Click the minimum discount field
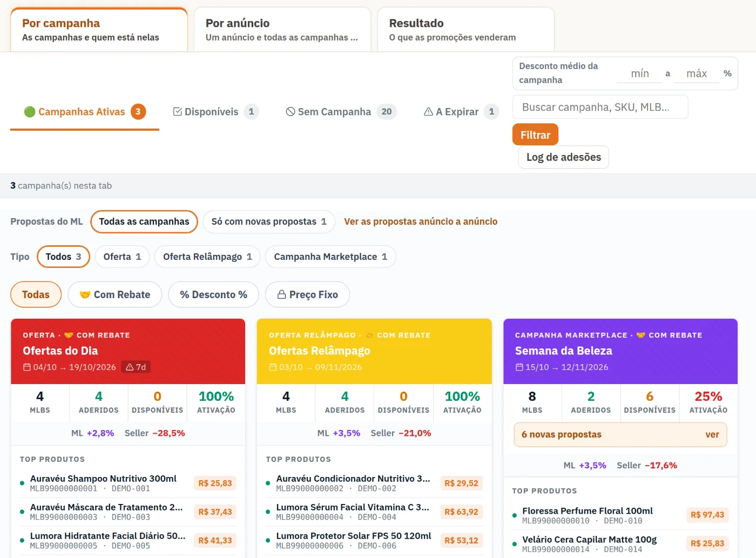756x558 pixels. [639, 74]
